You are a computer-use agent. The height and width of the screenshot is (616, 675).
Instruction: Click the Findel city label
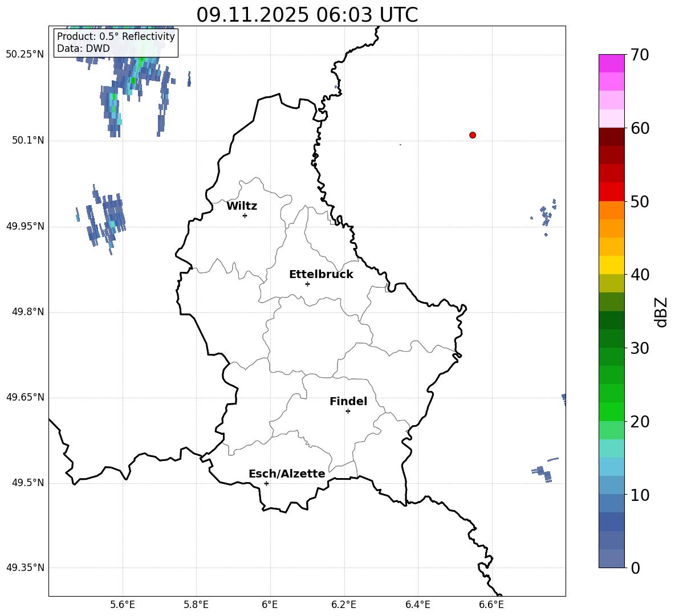pos(348,401)
